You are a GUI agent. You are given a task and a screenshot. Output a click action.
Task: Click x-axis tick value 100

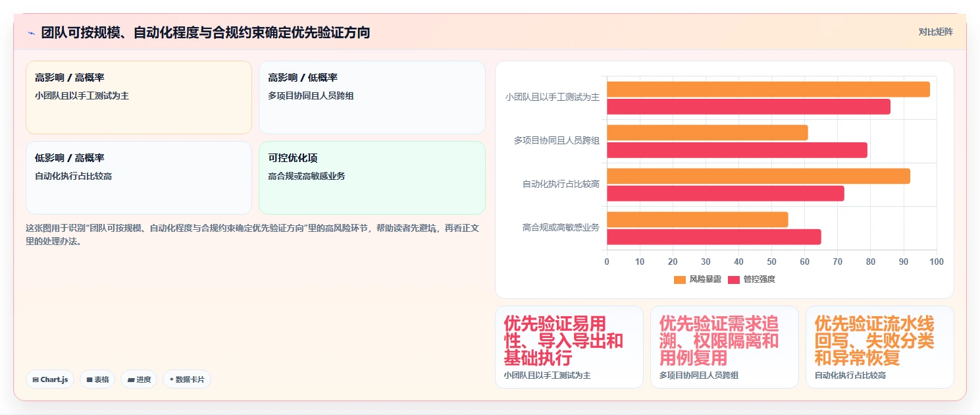(937, 262)
